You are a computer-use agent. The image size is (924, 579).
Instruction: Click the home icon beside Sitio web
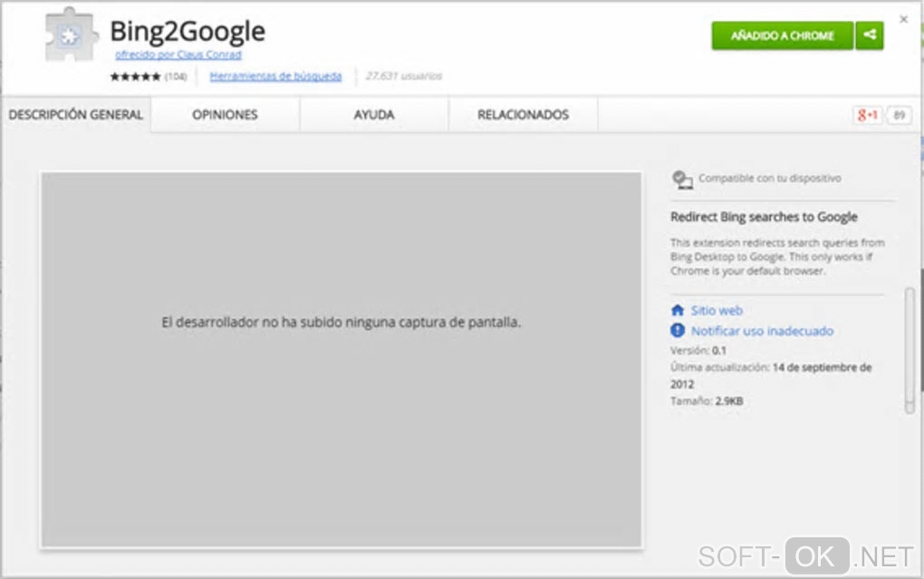(x=678, y=310)
